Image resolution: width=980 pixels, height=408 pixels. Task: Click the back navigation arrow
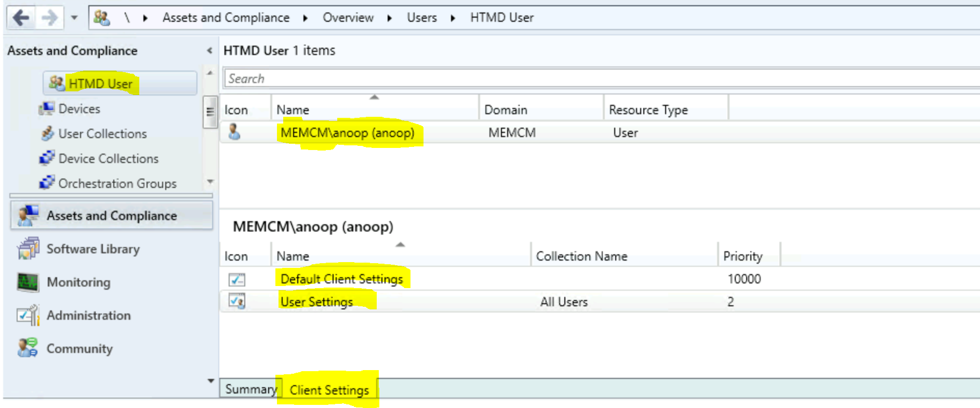[21, 18]
